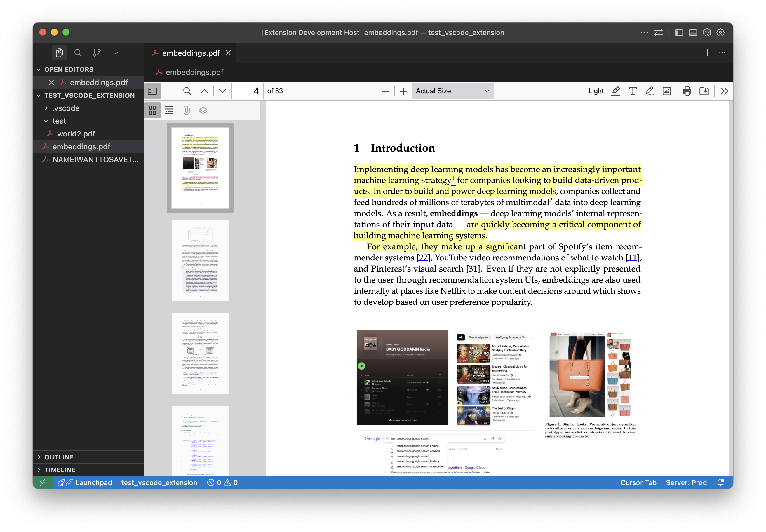Toggle the Light theme button
Image resolution: width=766 pixels, height=532 pixels.
pyautogui.click(x=596, y=91)
